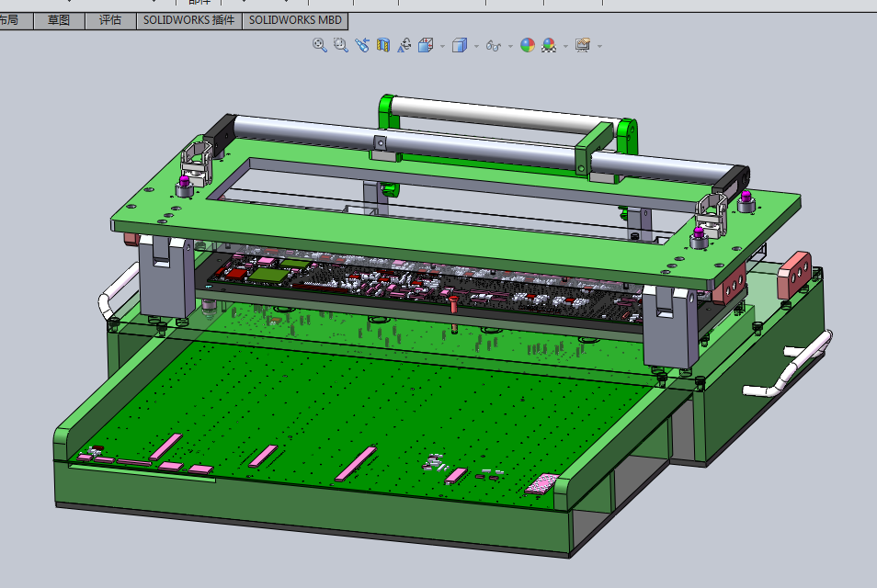
Task: Activate the Section View tool
Action: pyautogui.click(x=383, y=45)
